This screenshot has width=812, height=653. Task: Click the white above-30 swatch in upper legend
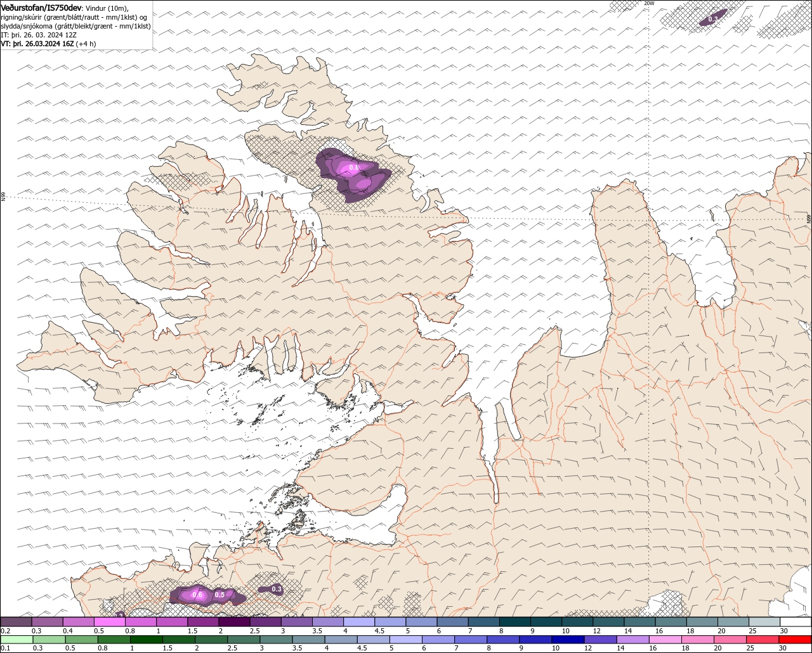coord(796,622)
